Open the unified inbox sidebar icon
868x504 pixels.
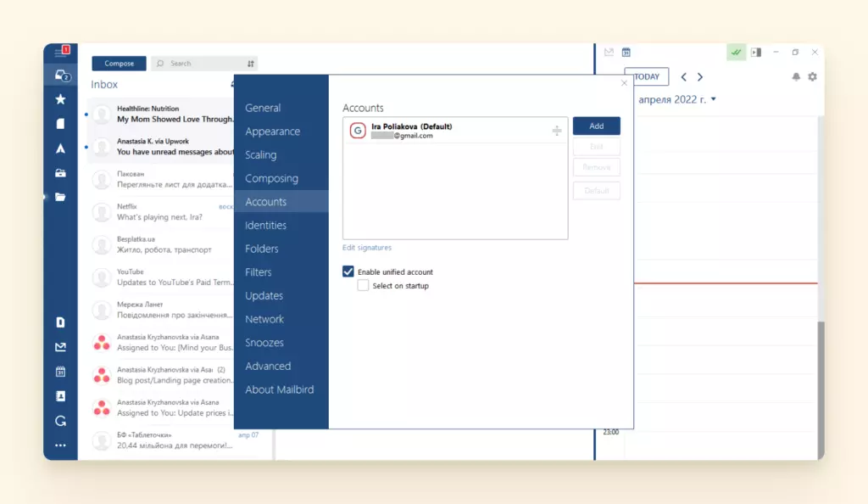(61, 76)
